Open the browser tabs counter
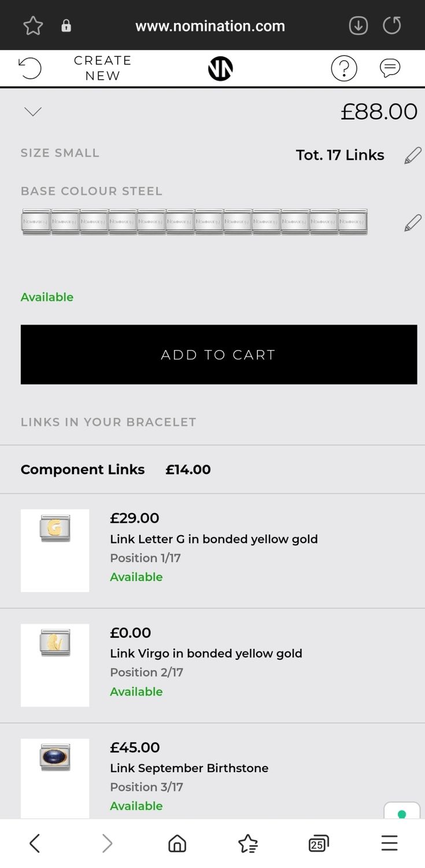 (x=319, y=843)
